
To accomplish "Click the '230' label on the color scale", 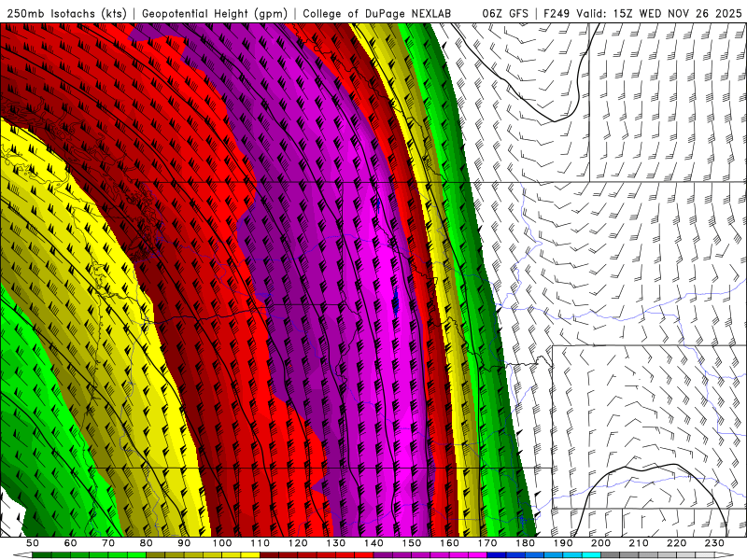I will [714, 543].
